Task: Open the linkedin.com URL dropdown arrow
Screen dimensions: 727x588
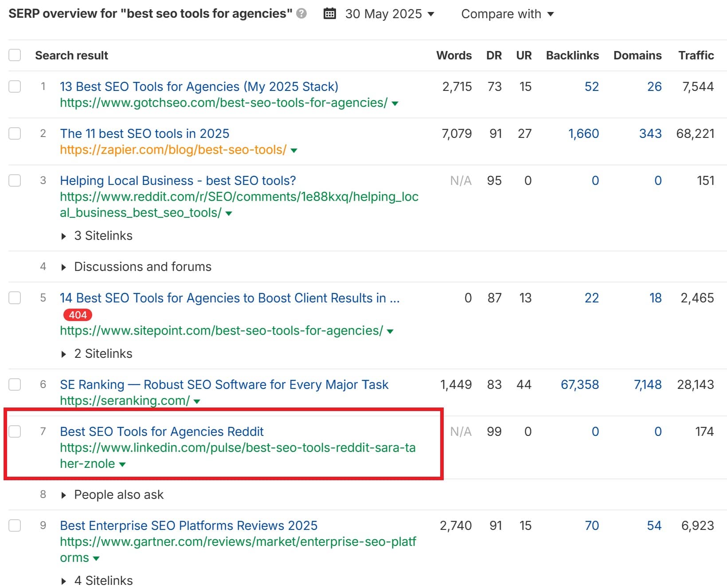Action: [122, 465]
